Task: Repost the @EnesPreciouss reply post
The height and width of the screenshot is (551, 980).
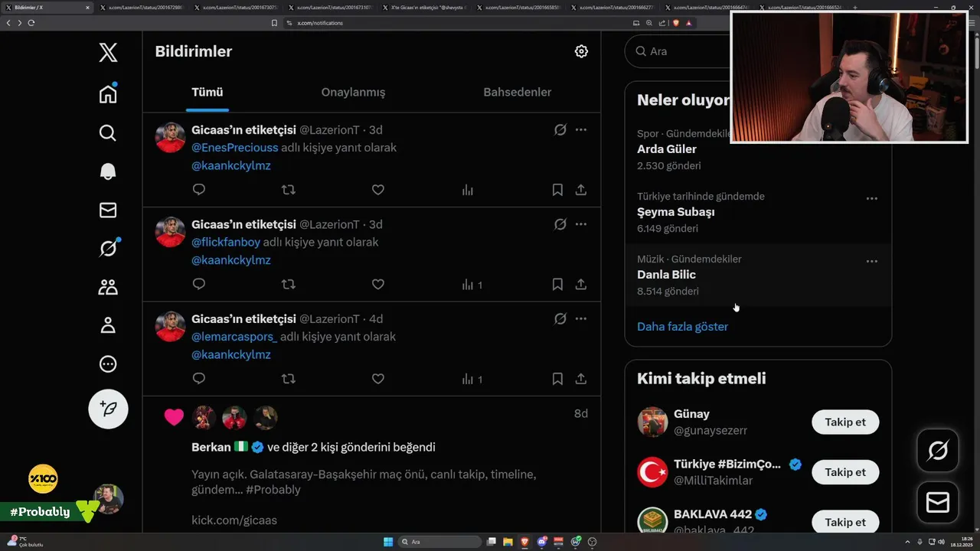Action: 288,190
